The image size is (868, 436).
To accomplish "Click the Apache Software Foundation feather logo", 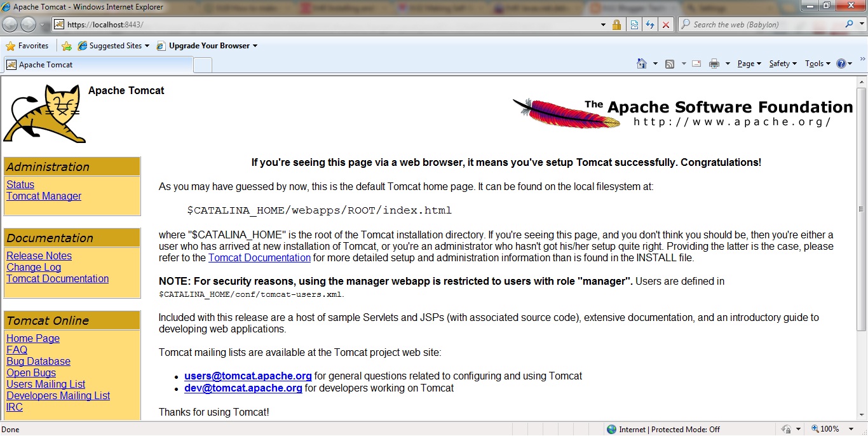I will click(x=683, y=113).
